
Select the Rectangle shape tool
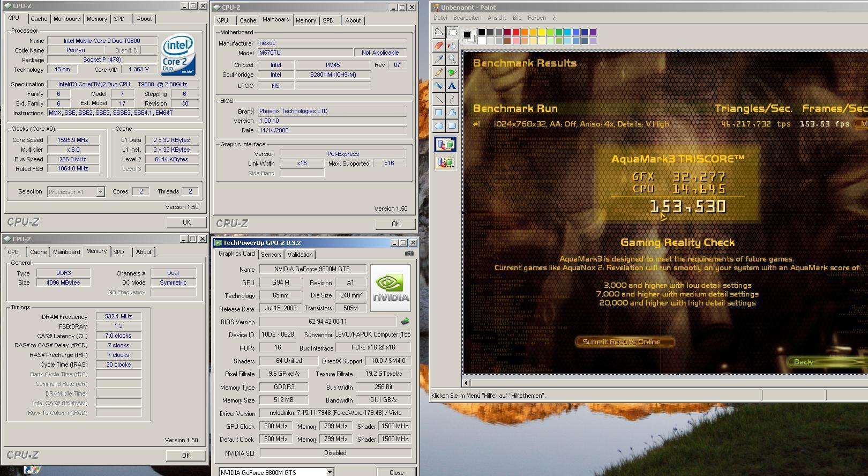439,113
